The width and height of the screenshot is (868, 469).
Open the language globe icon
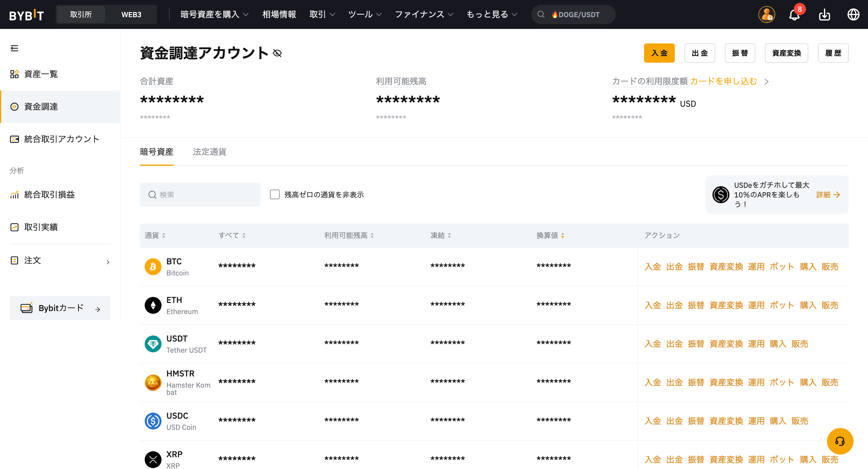click(x=854, y=14)
